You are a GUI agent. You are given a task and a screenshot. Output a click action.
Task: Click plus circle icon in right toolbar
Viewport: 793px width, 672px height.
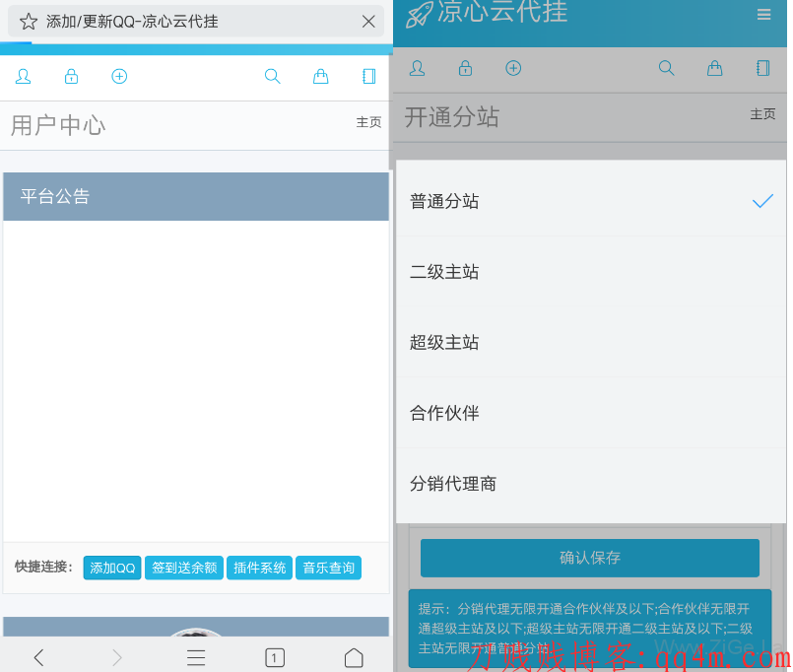(513, 68)
